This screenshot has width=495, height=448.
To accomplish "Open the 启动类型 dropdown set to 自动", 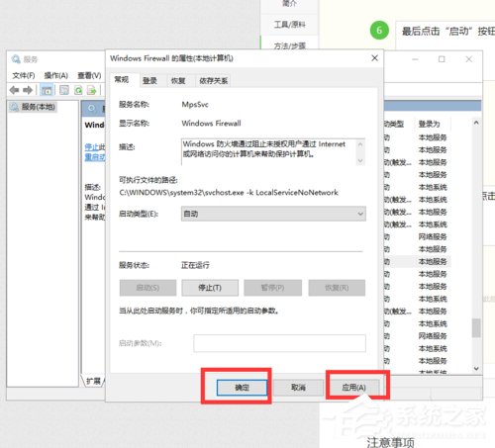I will pyautogui.click(x=273, y=214).
